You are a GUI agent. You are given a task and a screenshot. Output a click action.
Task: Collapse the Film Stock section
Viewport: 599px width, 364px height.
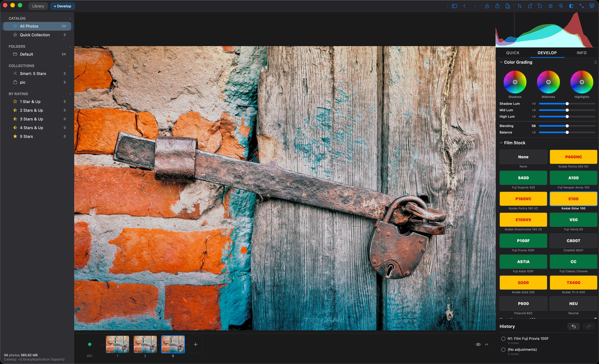(501, 143)
